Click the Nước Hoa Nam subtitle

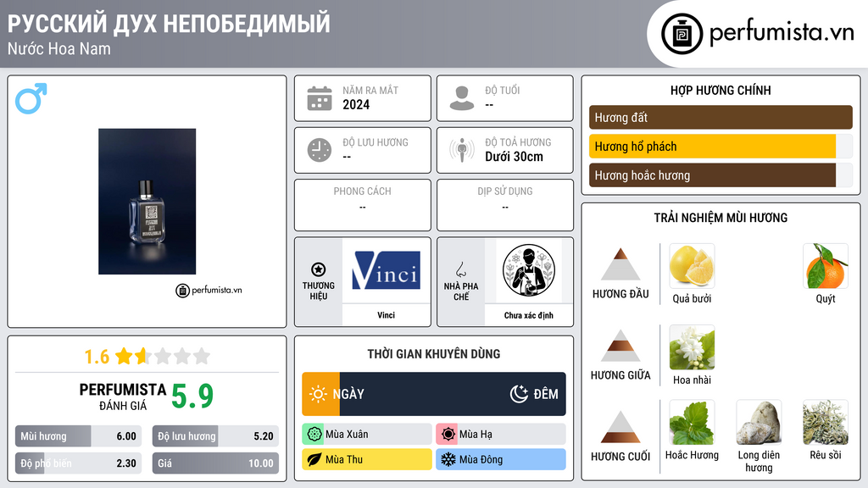point(59,48)
